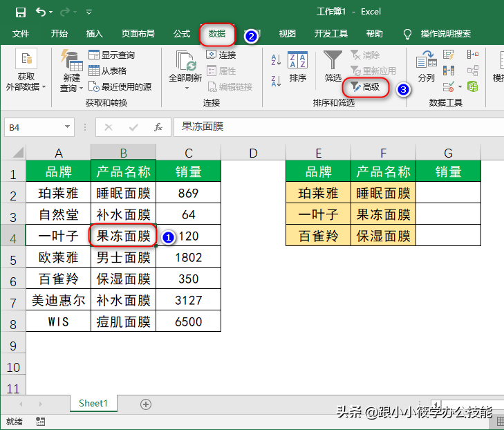504x430 pixels.
Task: Click the 欧莱雅 cell
Action: click(59, 257)
